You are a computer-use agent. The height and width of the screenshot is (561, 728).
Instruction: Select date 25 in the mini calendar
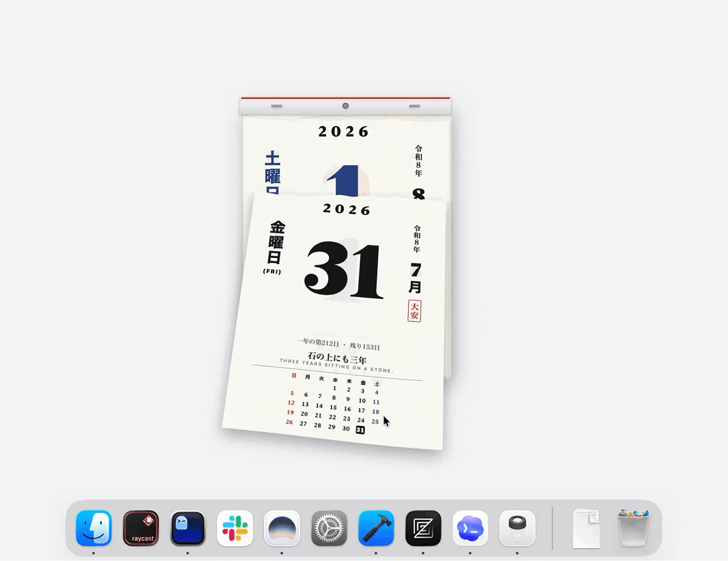click(375, 422)
